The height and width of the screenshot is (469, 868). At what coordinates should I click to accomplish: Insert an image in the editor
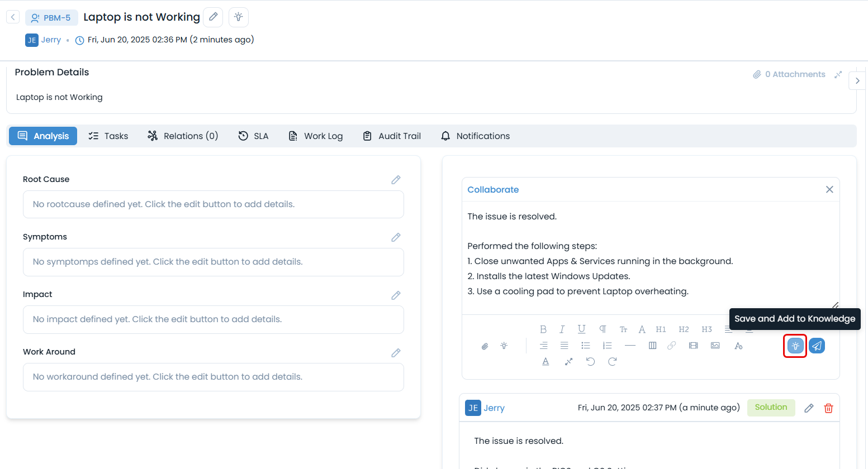pyautogui.click(x=715, y=346)
